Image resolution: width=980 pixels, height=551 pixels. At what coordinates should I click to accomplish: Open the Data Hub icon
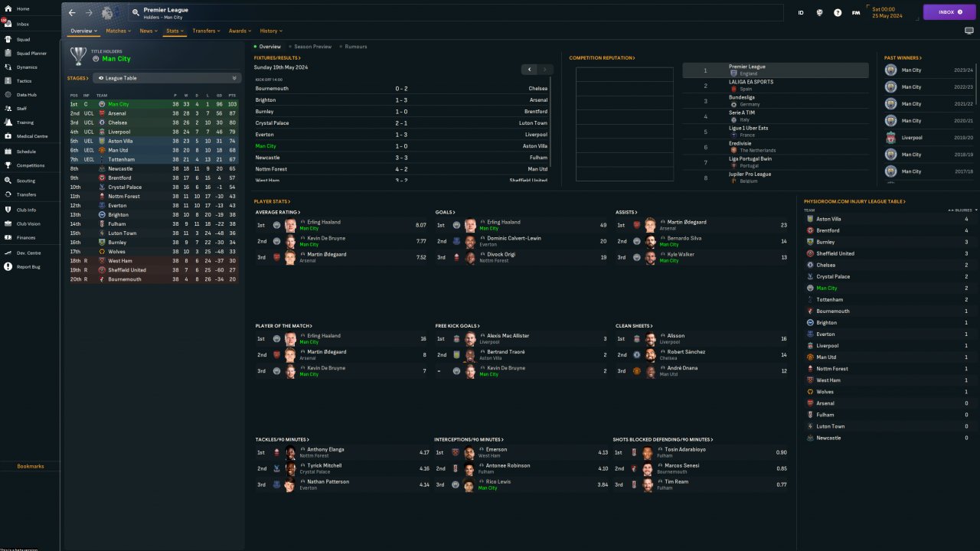[8, 94]
